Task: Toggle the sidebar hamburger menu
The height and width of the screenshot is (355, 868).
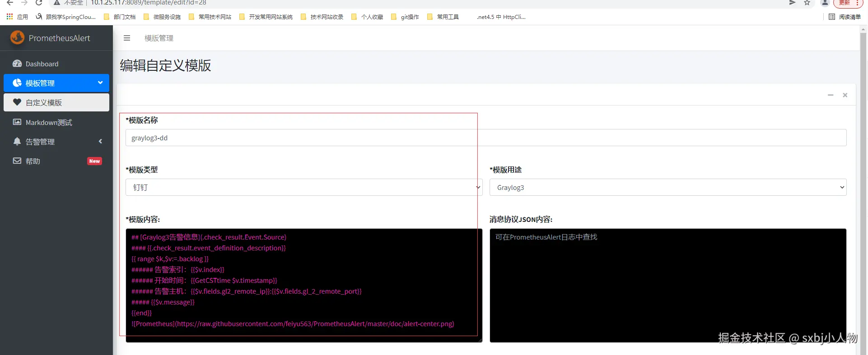Action: (127, 38)
